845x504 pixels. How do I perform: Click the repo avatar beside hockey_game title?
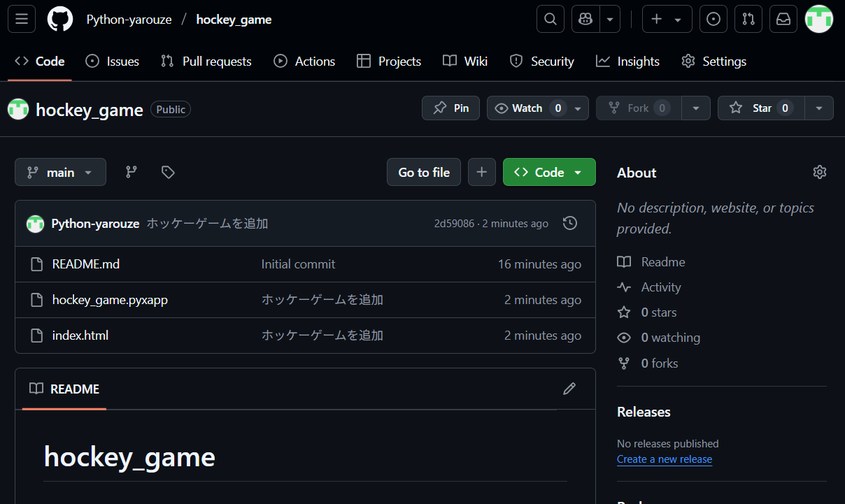coord(18,109)
